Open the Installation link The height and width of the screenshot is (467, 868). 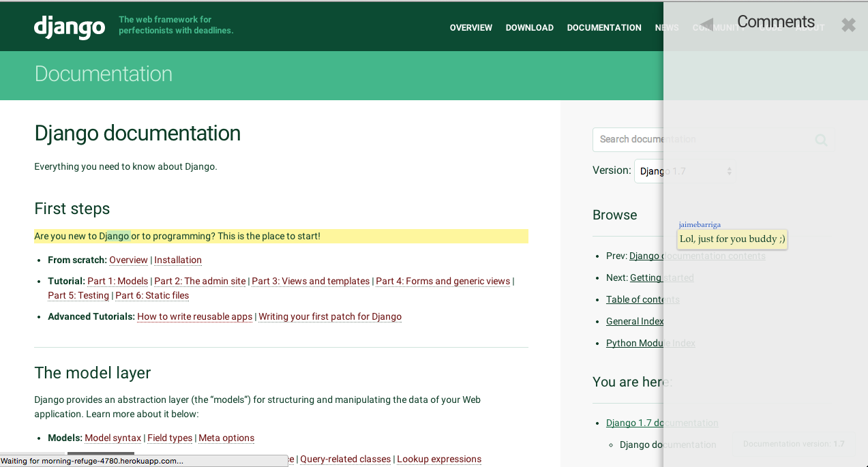[x=178, y=260]
